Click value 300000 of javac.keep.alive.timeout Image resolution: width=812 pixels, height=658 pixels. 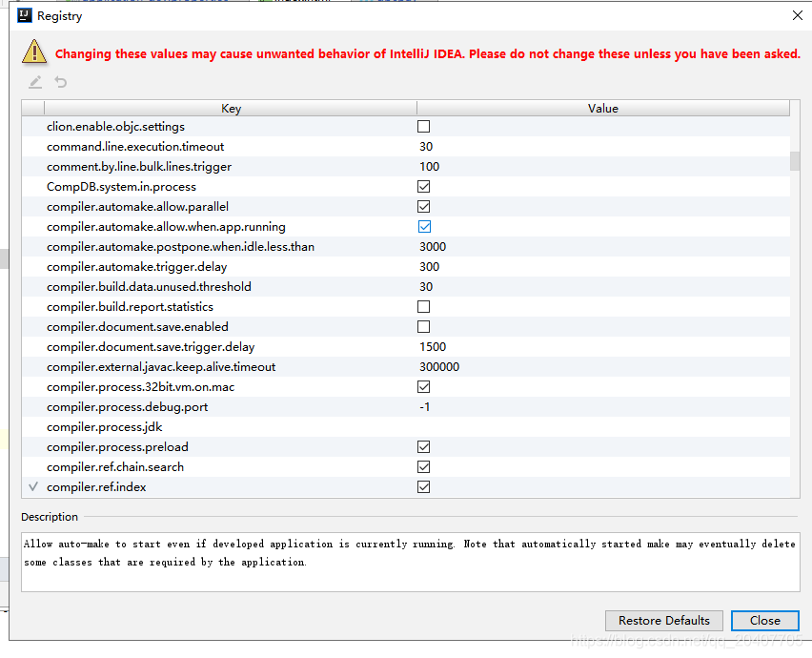coord(439,367)
